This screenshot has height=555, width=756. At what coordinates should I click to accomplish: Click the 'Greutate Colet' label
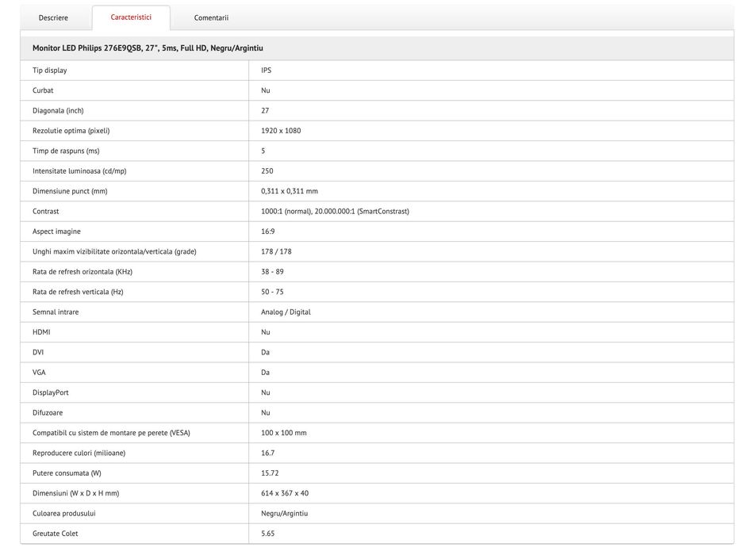(55, 534)
